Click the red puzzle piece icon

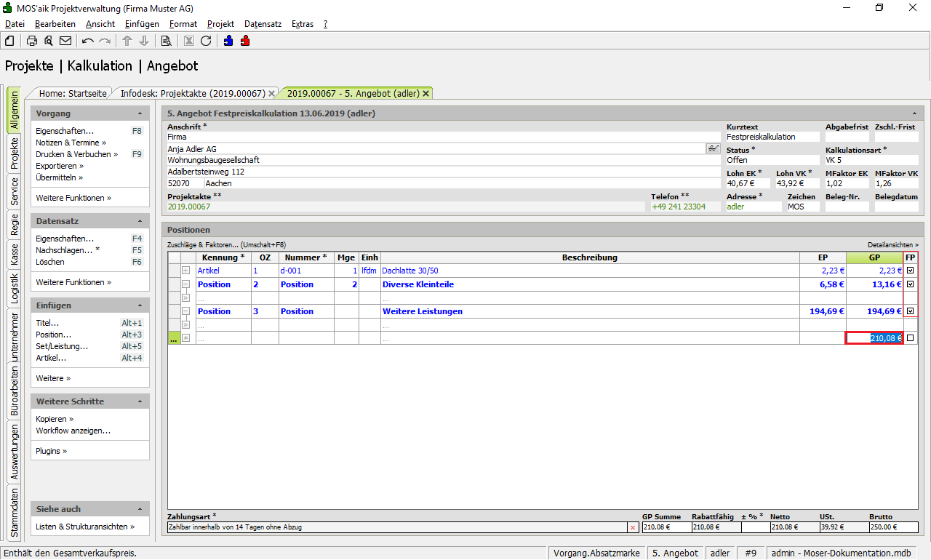[245, 41]
